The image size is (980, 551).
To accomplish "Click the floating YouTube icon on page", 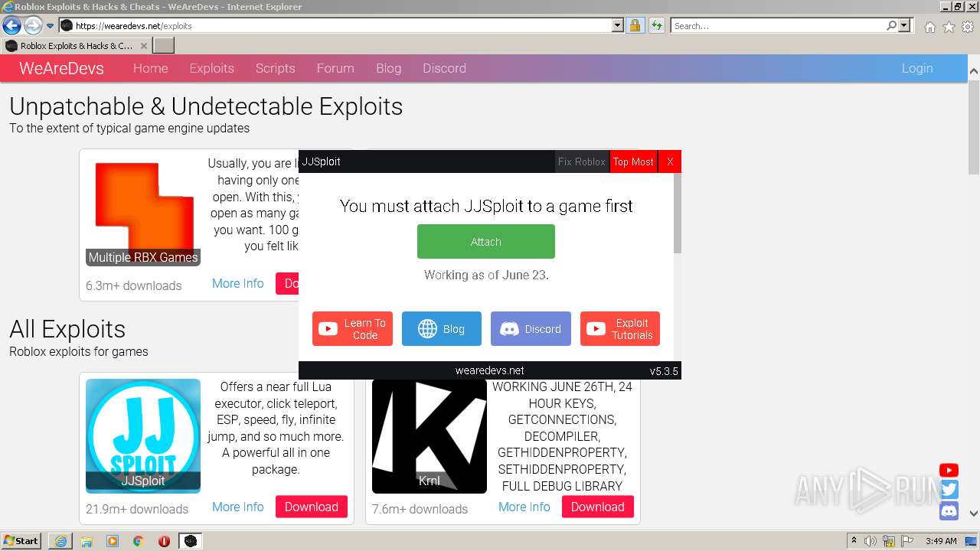I will click(949, 471).
